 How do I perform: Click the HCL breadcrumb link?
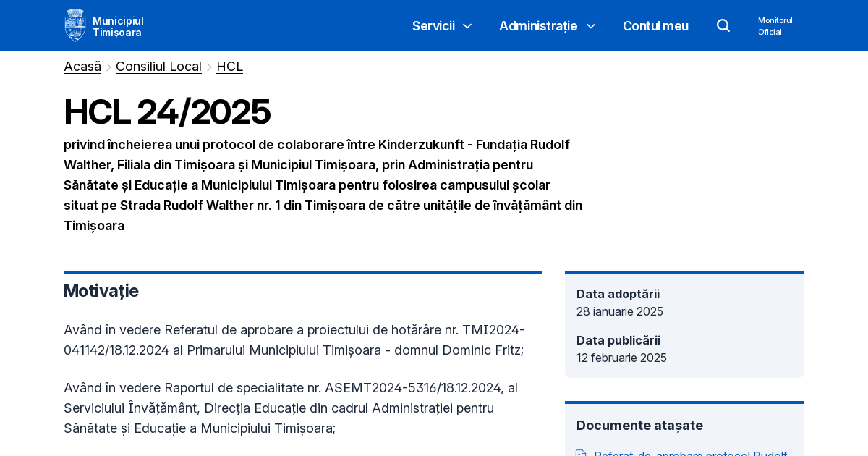tap(229, 67)
